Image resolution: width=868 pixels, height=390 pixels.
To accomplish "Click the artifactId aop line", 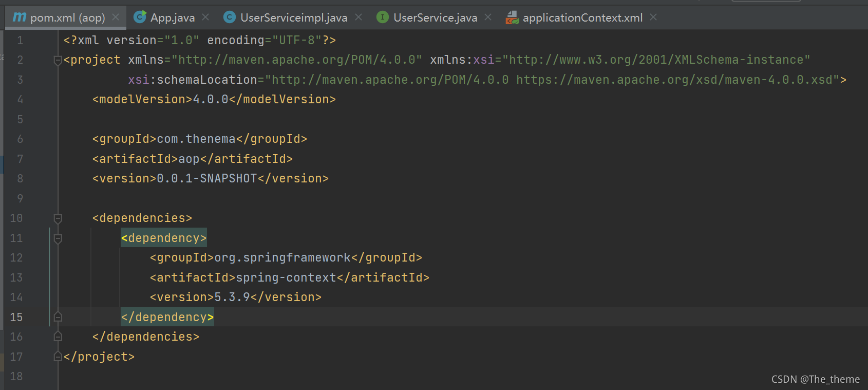I will point(193,159).
